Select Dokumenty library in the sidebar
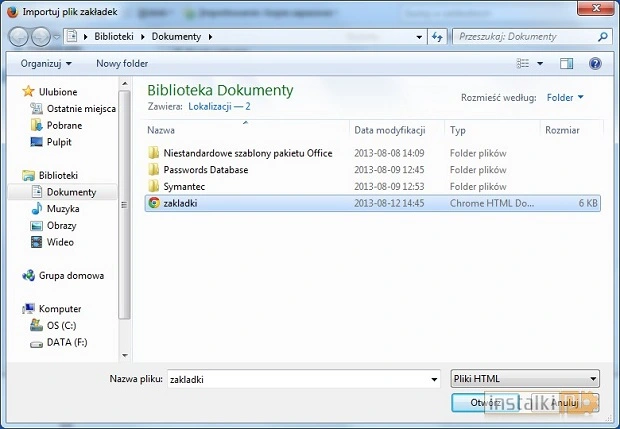 (x=62, y=192)
